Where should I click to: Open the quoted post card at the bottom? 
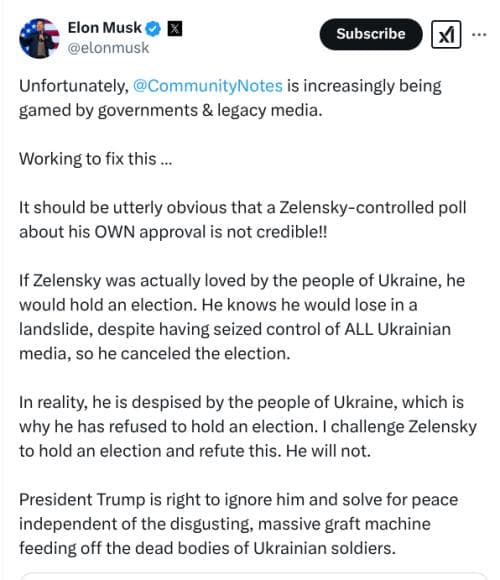254,576
